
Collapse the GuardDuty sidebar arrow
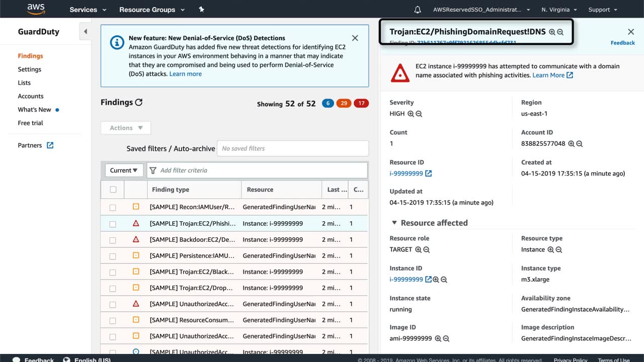85,32
